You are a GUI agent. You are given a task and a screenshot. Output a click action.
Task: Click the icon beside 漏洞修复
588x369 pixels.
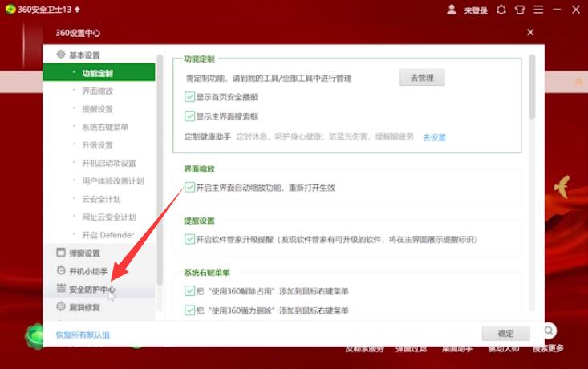[x=61, y=306]
